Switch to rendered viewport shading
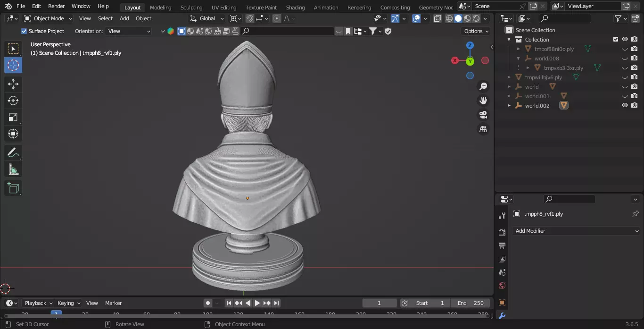The width and height of the screenshot is (644, 329). [476, 18]
